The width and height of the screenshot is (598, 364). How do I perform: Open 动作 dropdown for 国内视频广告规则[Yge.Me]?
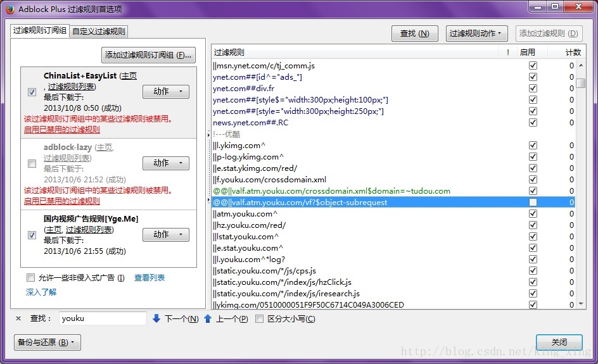[166, 234]
